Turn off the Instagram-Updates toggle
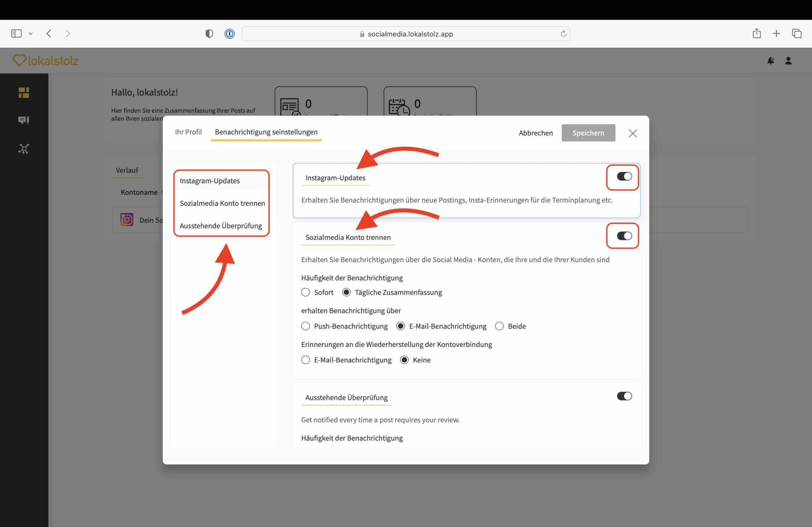The image size is (812, 527). (624, 177)
